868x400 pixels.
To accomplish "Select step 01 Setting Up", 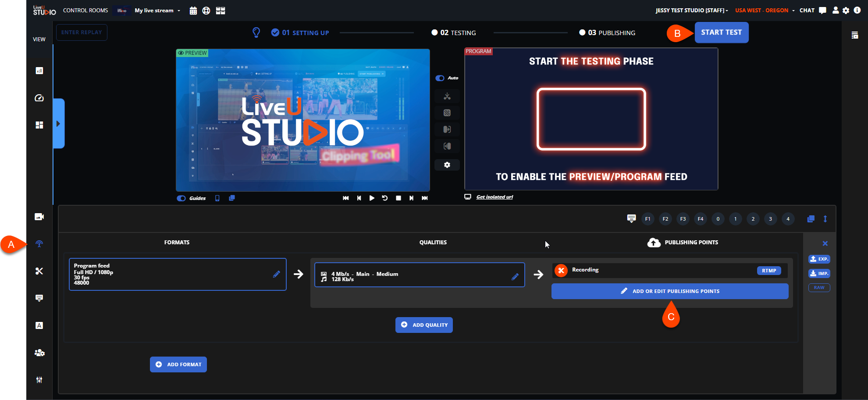I will pos(300,32).
